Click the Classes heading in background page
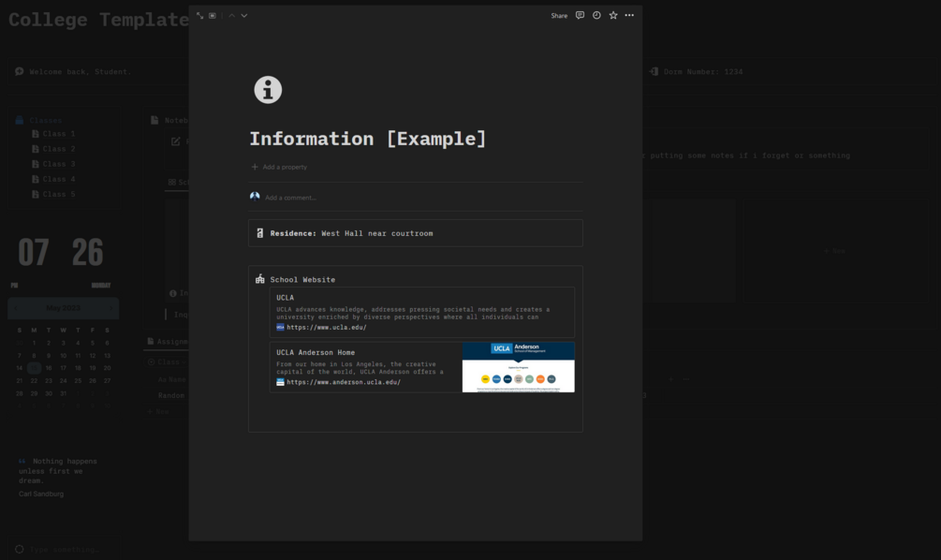 (46, 120)
